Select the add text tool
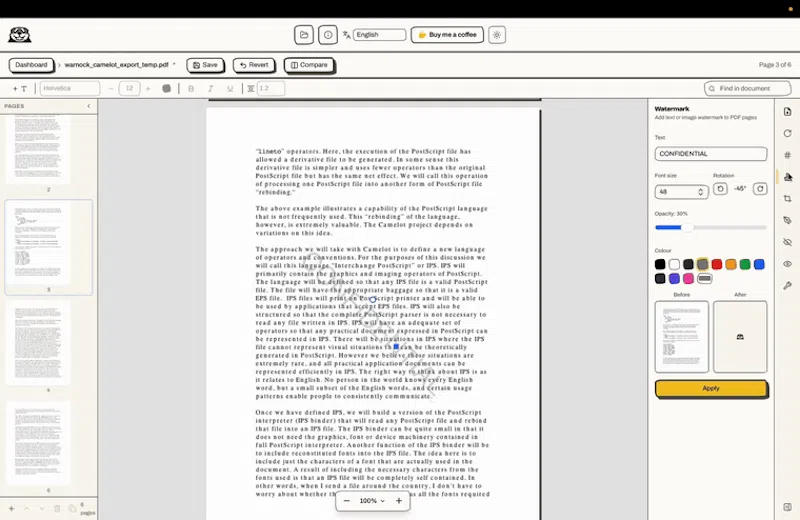This screenshot has width=800, height=520. point(20,88)
